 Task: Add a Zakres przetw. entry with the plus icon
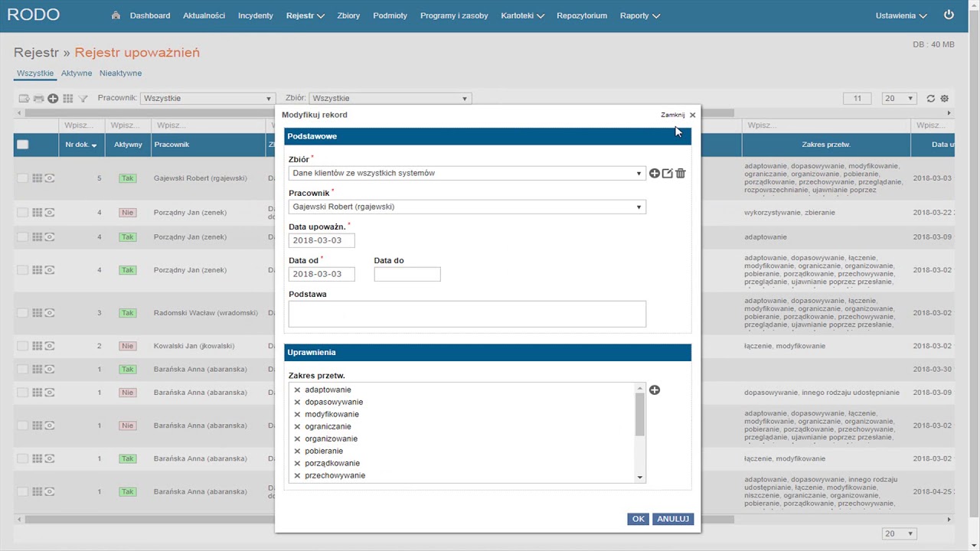(655, 390)
